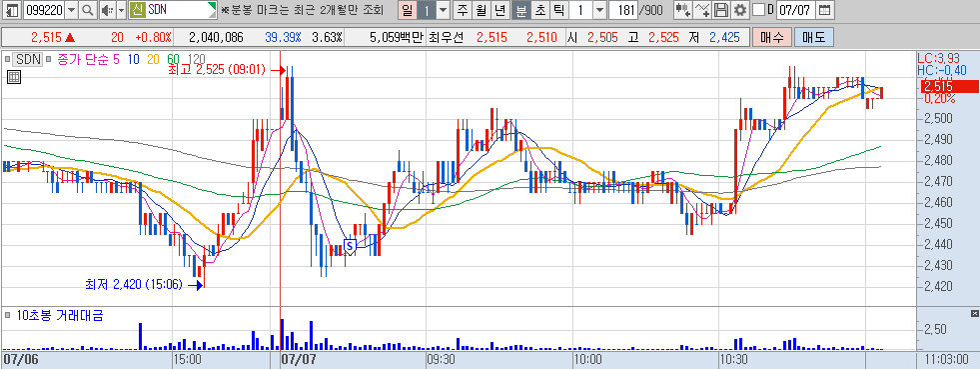Select the 틱 tick chart tab
The width and height of the screenshot is (980, 369).
pos(558,10)
